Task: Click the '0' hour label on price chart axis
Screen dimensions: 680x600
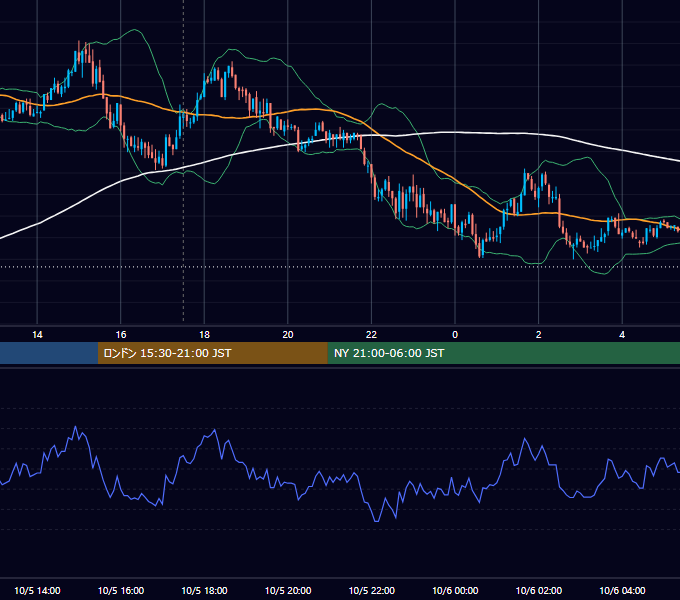Action: click(x=455, y=335)
